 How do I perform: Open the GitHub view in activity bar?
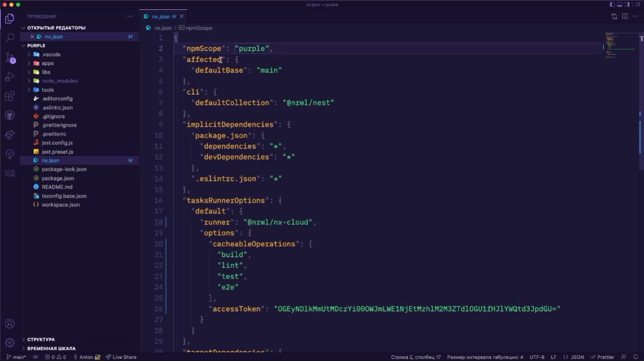[x=9, y=115]
